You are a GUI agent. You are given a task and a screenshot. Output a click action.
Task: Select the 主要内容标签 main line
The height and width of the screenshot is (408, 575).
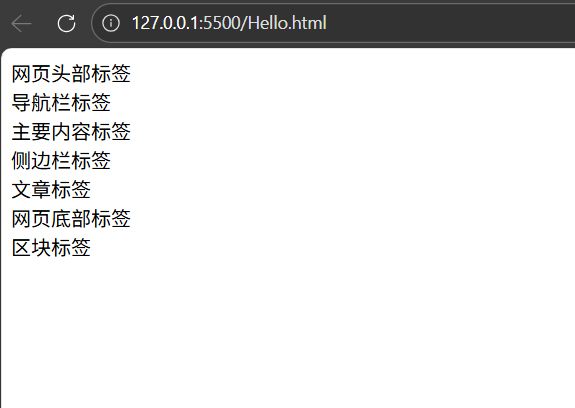coord(71,132)
